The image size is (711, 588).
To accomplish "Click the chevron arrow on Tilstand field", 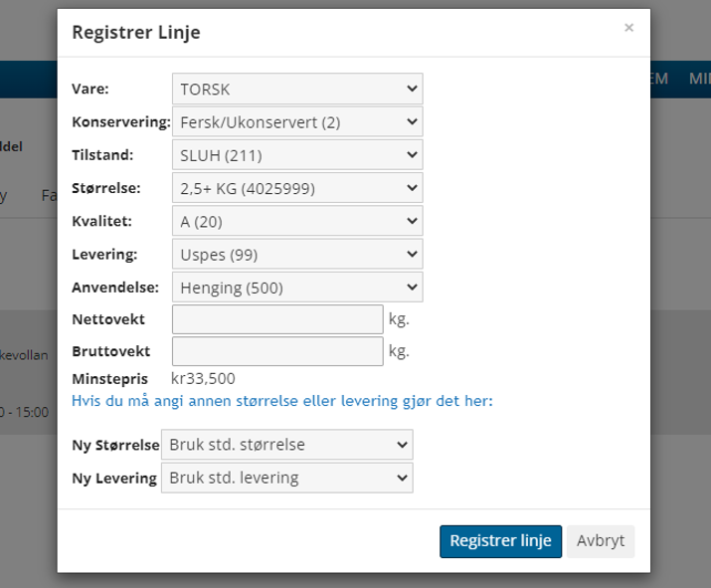I will pos(412,155).
